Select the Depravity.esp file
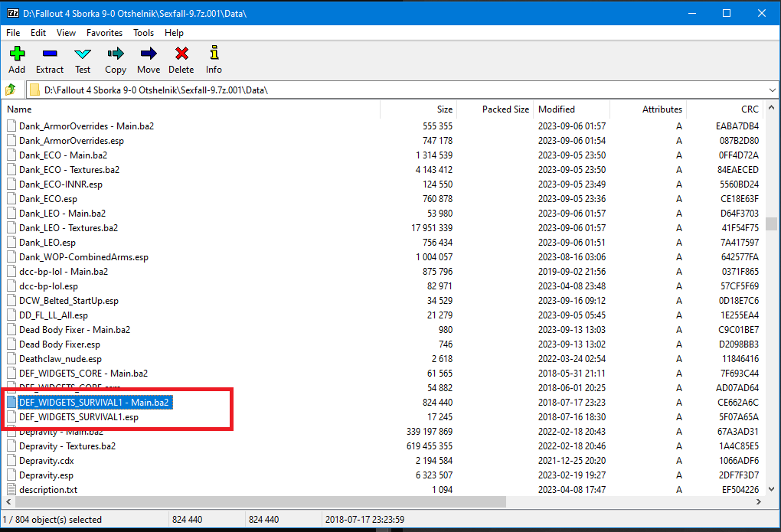This screenshot has height=532, width=781. [47, 475]
